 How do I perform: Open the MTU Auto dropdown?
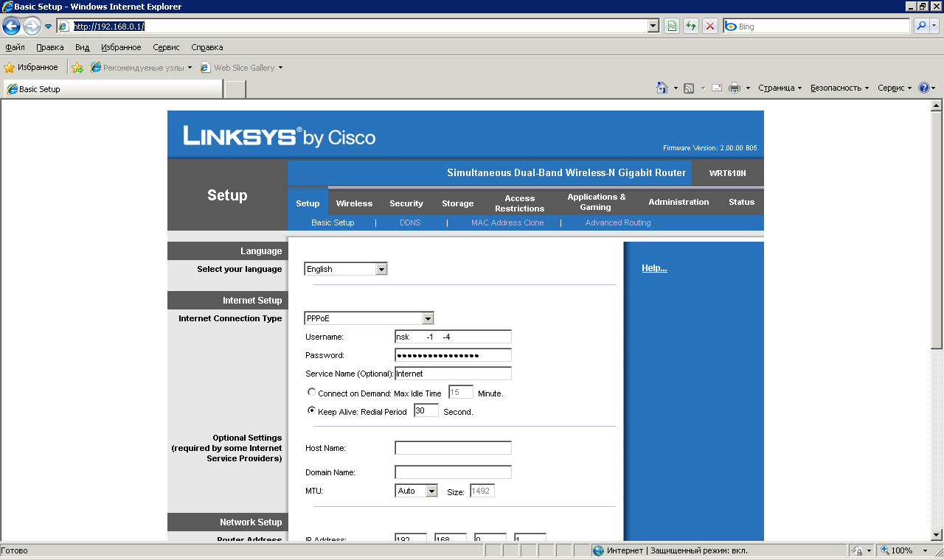pyautogui.click(x=431, y=491)
